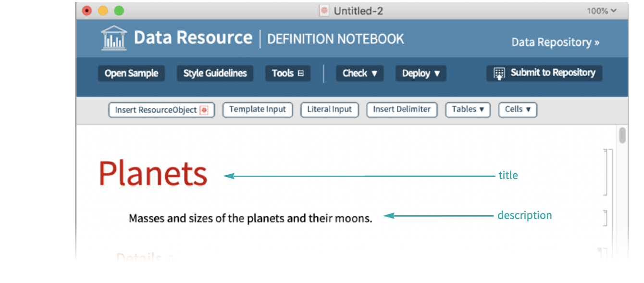Image resolution: width=644 pixels, height=283 pixels.
Task: Open the Tables dropdown menu
Action: 468,110
